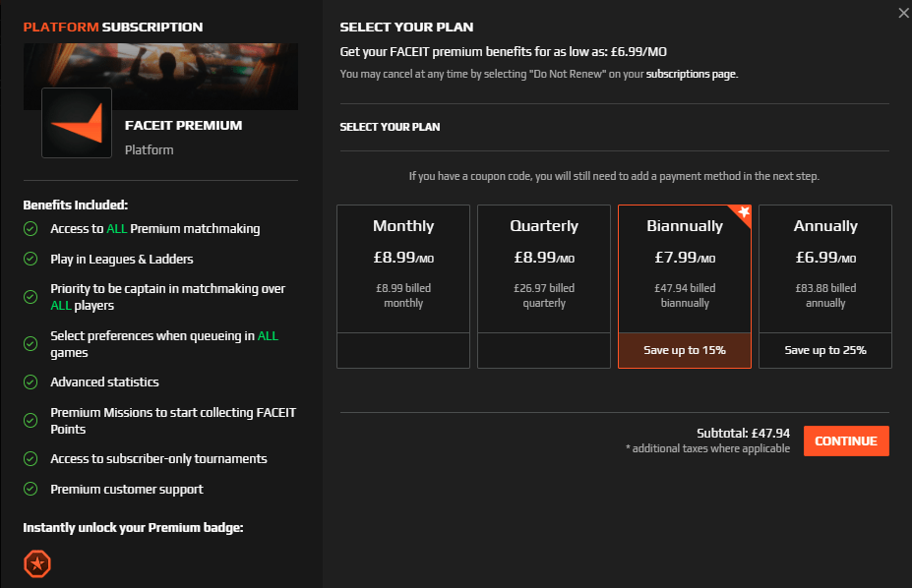The width and height of the screenshot is (912, 588).
Task: Click the Continue button
Action: coord(845,441)
